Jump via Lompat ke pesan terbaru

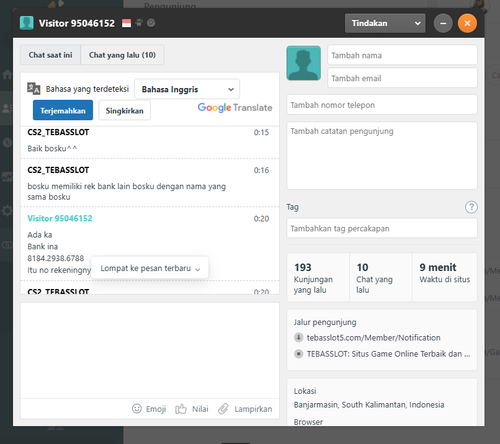[150, 268]
